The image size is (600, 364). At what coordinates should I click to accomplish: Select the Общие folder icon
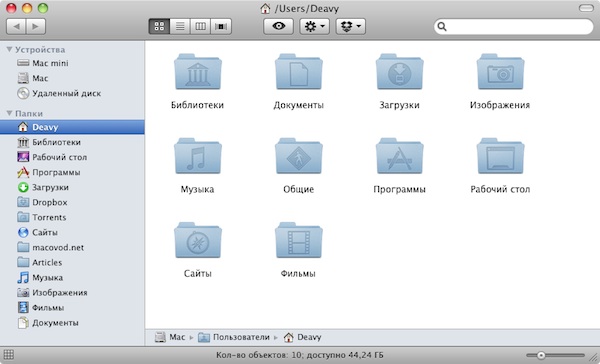[x=298, y=156]
